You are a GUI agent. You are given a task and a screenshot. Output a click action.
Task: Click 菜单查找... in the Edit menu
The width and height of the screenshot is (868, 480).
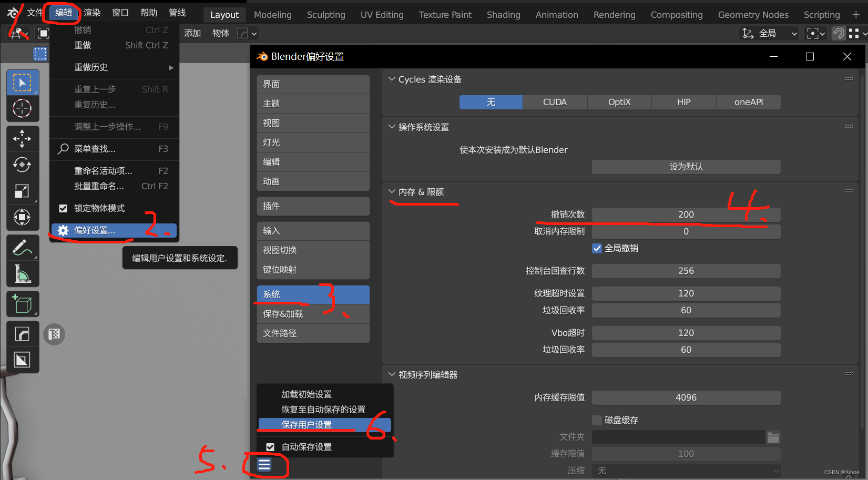(114, 149)
